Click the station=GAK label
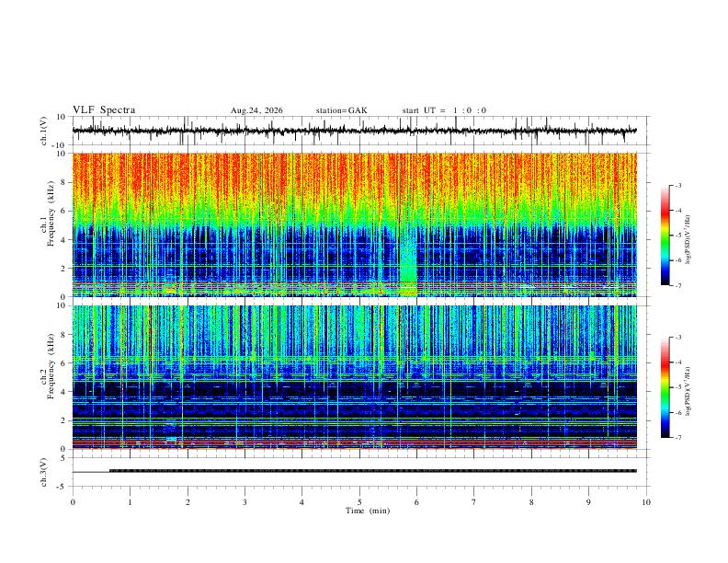This screenshot has height=563, width=728. (x=342, y=110)
